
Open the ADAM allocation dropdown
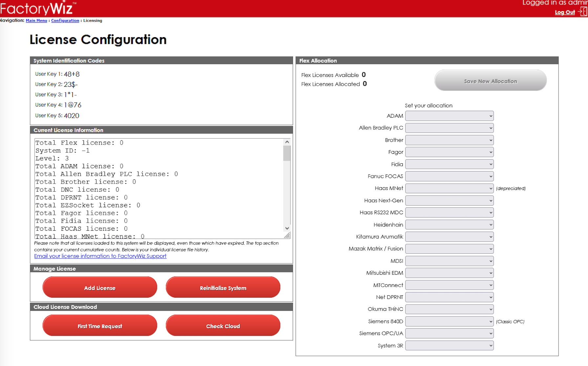[x=449, y=116]
